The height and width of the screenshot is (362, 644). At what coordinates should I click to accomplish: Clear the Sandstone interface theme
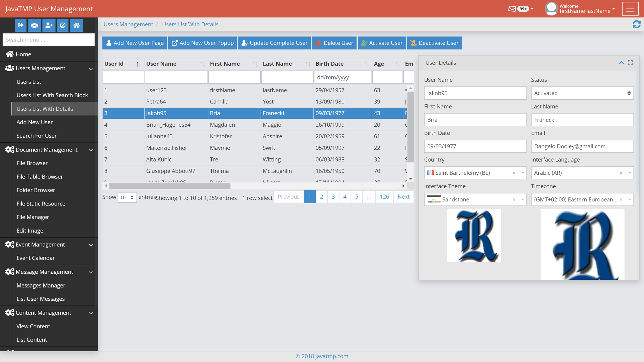coord(514,199)
